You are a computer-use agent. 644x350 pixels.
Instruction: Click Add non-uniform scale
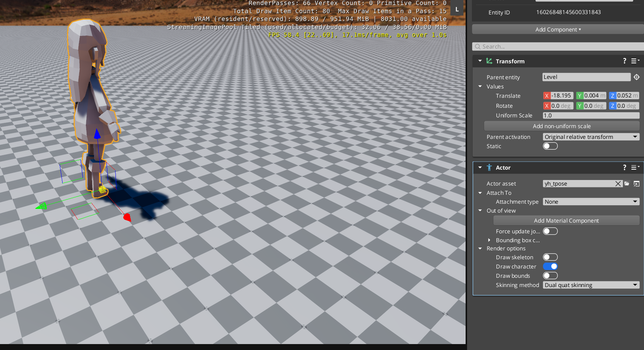tap(561, 126)
